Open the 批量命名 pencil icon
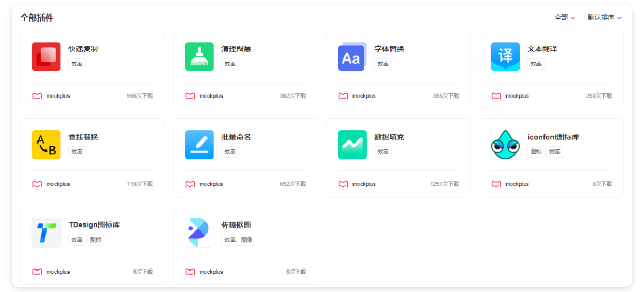 pyautogui.click(x=199, y=145)
